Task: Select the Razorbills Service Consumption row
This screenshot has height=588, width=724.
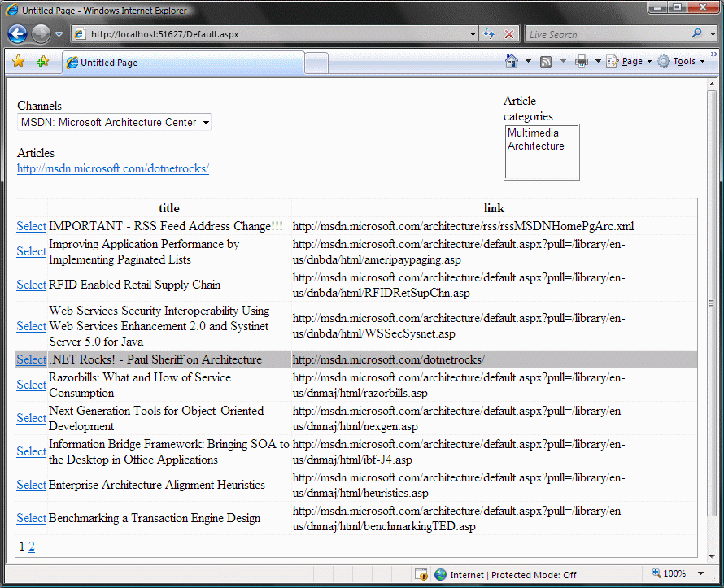Action: pos(32,385)
